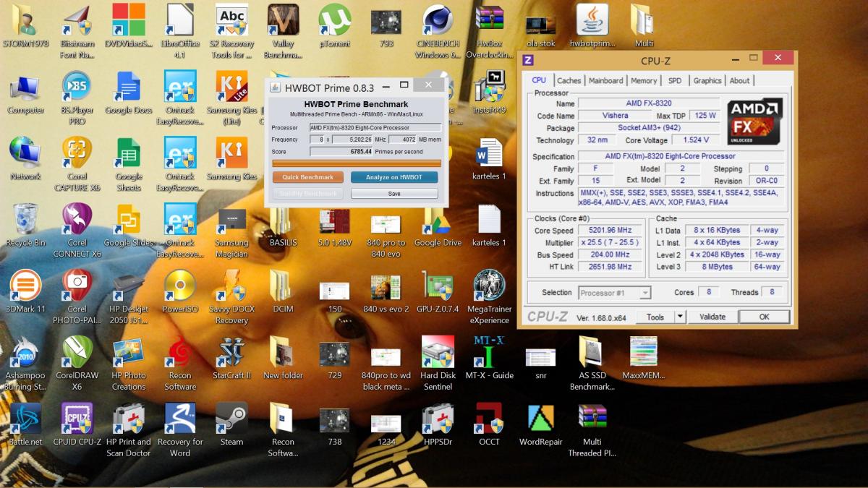Click the Recycle Bin icon
The image size is (868, 488).
click(25, 226)
